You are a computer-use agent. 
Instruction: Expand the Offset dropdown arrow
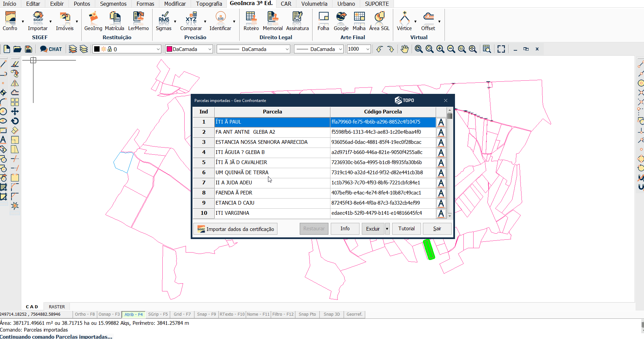[x=439, y=22]
